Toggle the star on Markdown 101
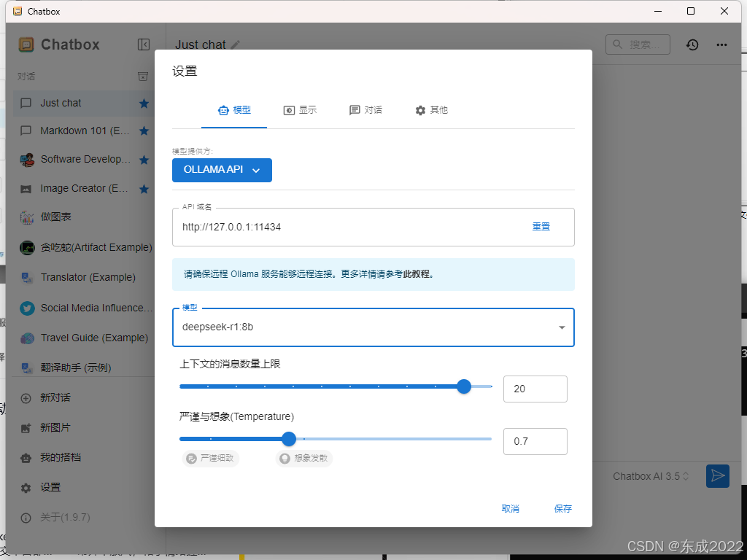This screenshot has height=560, width=747. click(144, 131)
